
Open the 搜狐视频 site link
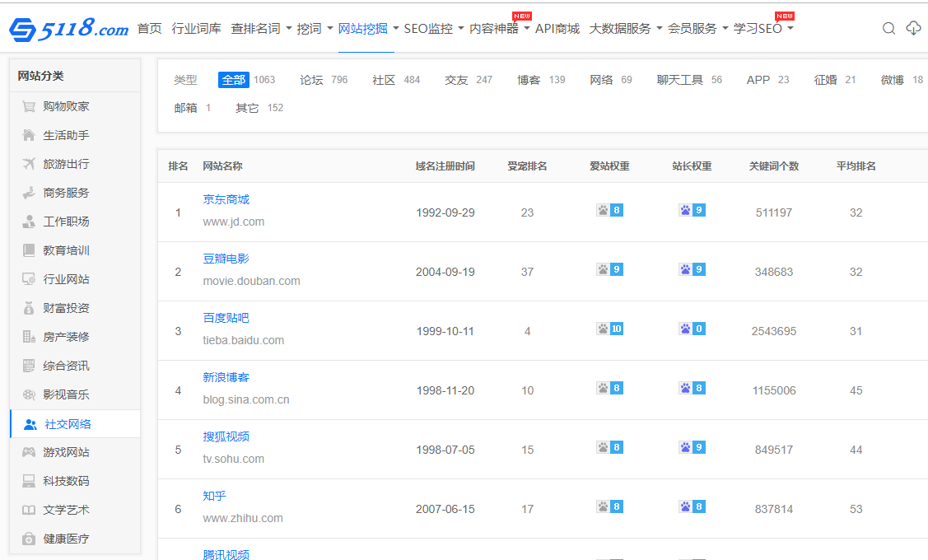tap(226, 436)
